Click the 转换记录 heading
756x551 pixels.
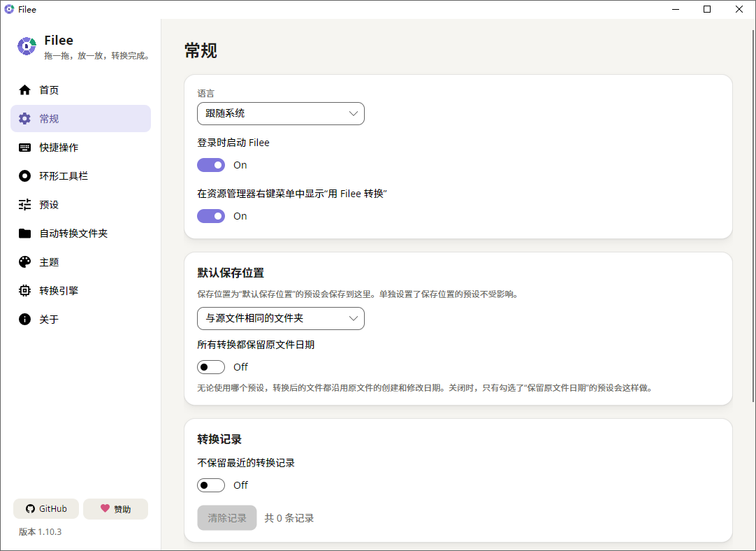[x=219, y=440]
